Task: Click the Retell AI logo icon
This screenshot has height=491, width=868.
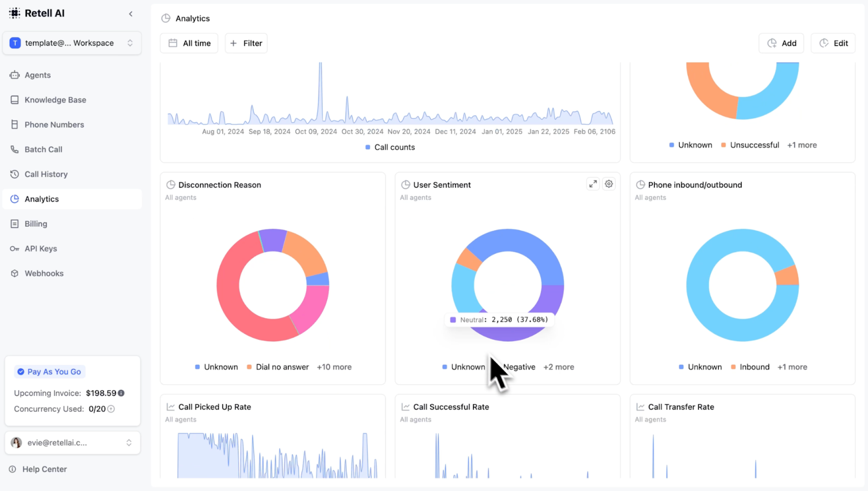Action: pyautogui.click(x=15, y=13)
